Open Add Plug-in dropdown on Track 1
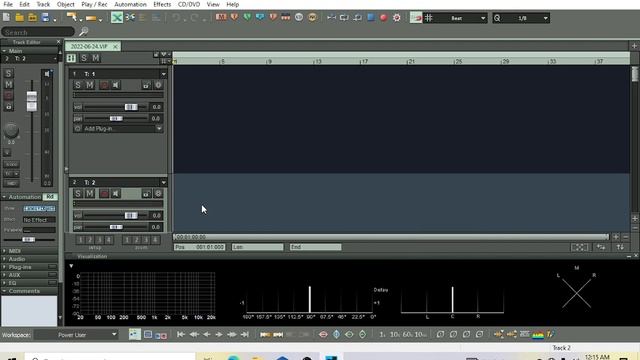This screenshot has width=640, height=360. point(159,129)
